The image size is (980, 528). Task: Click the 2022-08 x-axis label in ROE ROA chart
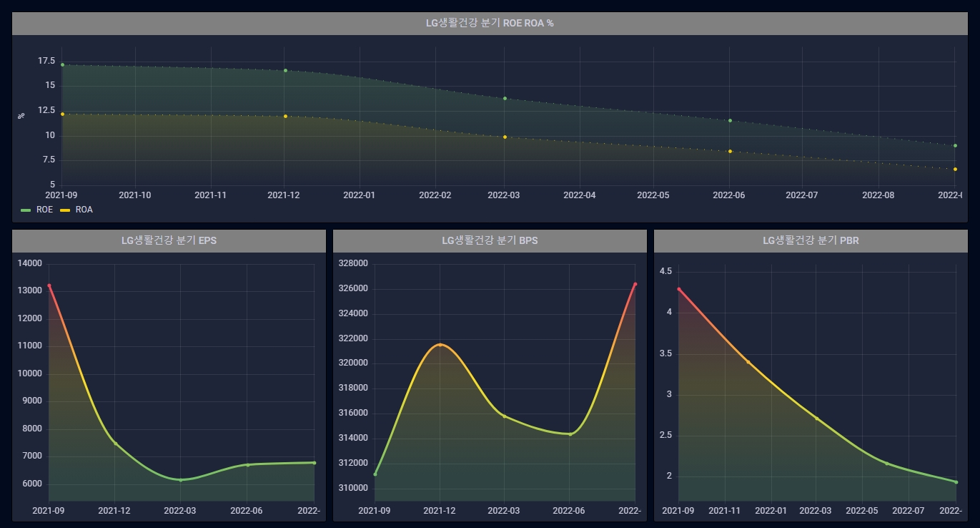coord(879,195)
